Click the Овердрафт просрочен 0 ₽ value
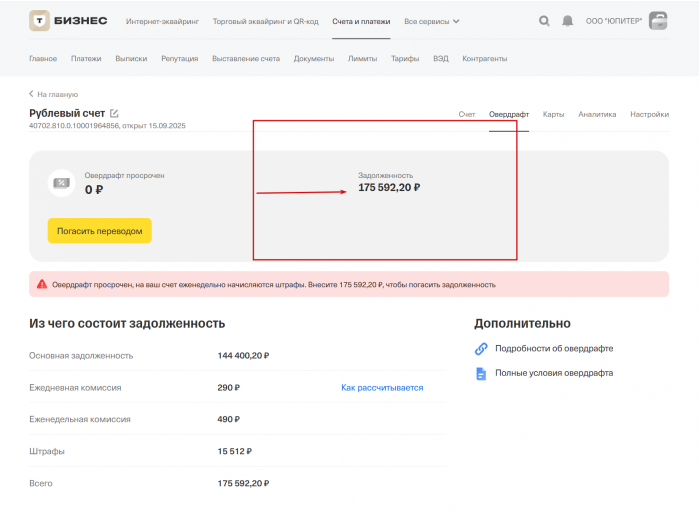Image resolution: width=699 pixels, height=512 pixels. [94, 190]
